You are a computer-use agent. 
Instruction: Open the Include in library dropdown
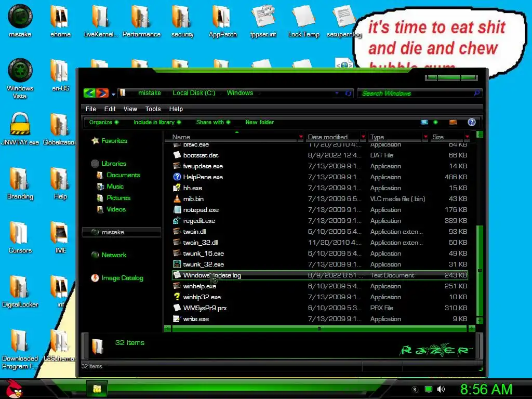pos(157,122)
